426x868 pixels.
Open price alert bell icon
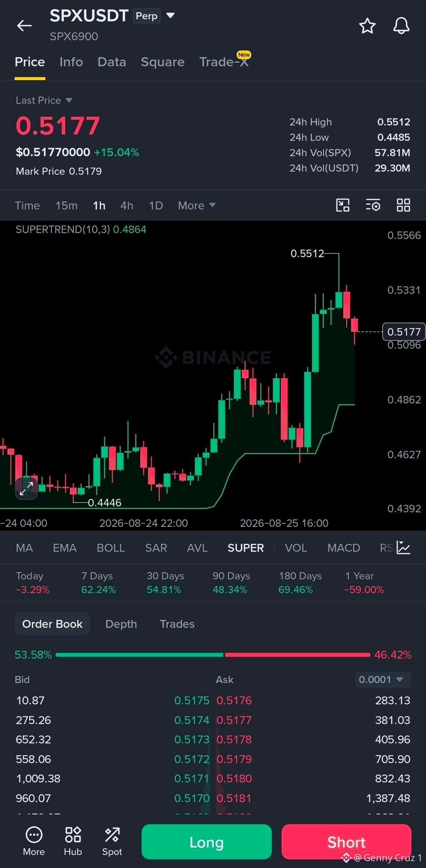pyautogui.click(x=401, y=26)
